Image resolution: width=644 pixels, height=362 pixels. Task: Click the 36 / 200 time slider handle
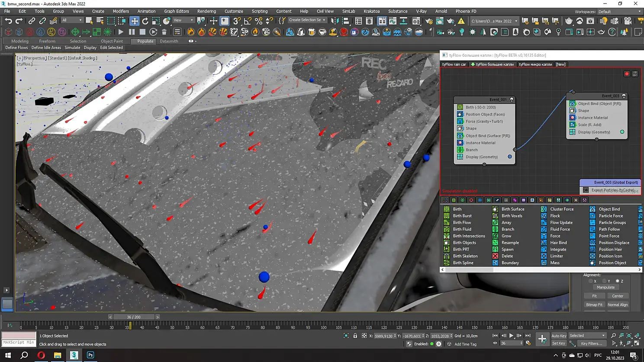(134, 317)
